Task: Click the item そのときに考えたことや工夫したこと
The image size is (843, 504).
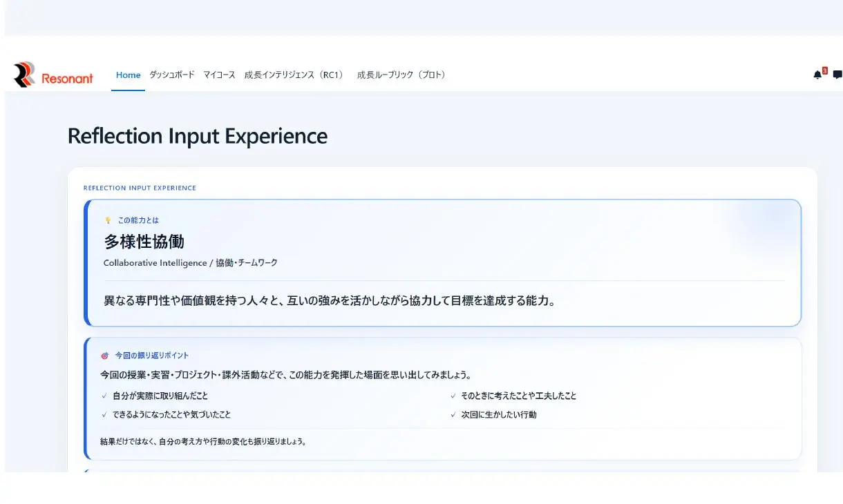Action: click(x=519, y=396)
